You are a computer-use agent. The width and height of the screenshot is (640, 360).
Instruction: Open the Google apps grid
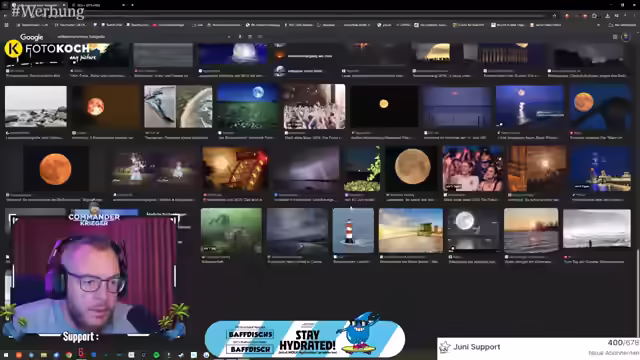(x=615, y=37)
